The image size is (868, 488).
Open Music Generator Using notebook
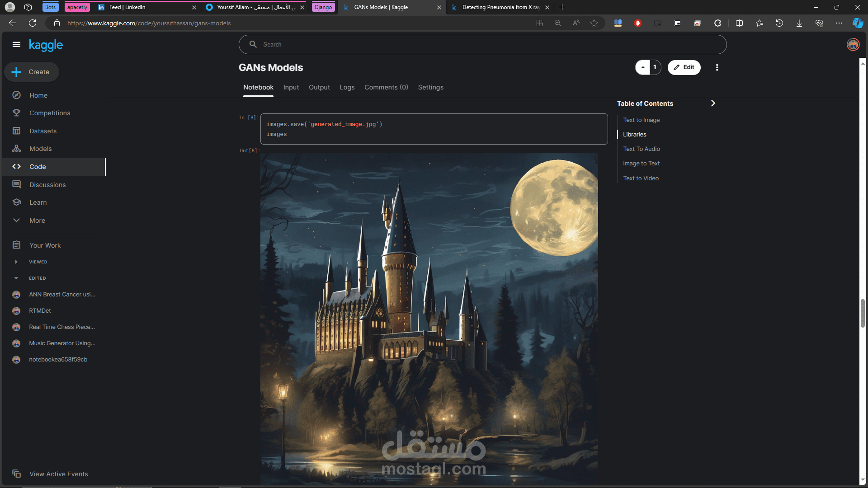click(x=62, y=343)
